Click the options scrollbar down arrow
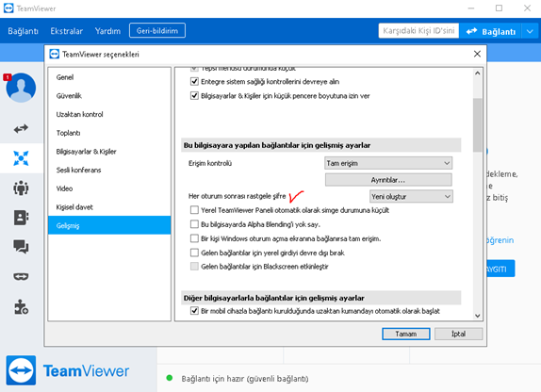 tap(478, 316)
